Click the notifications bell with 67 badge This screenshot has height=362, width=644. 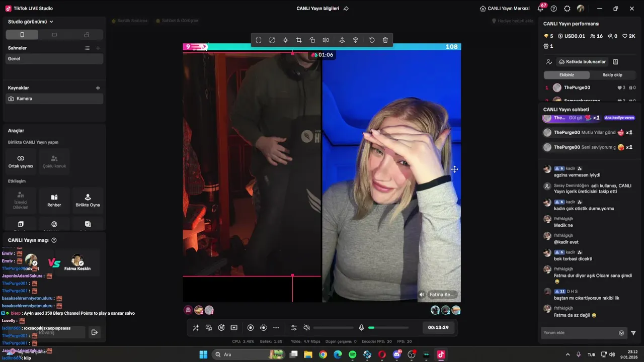coord(541,9)
